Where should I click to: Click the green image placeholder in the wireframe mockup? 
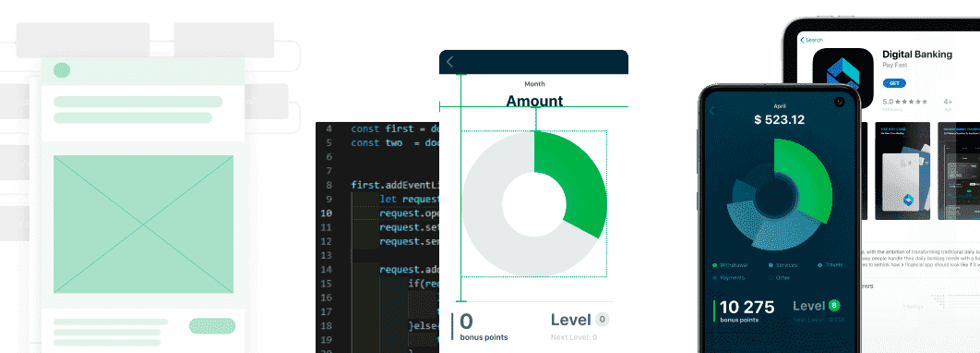click(143, 224)
